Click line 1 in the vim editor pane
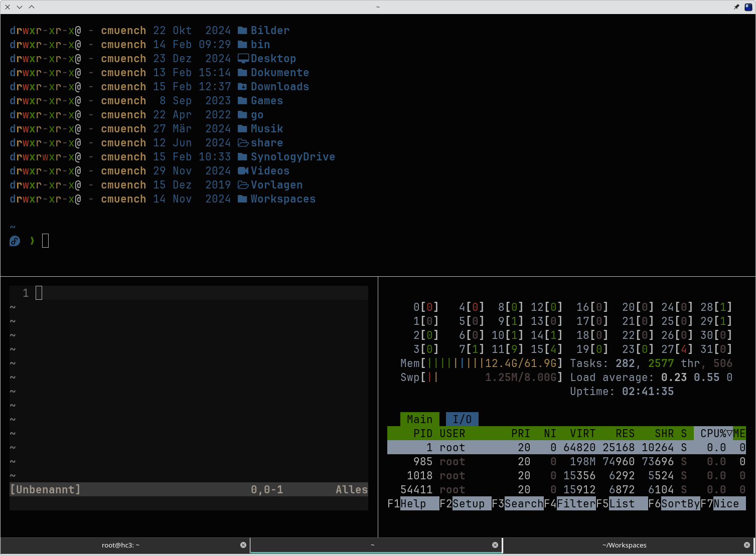 [x=189, y=293]
